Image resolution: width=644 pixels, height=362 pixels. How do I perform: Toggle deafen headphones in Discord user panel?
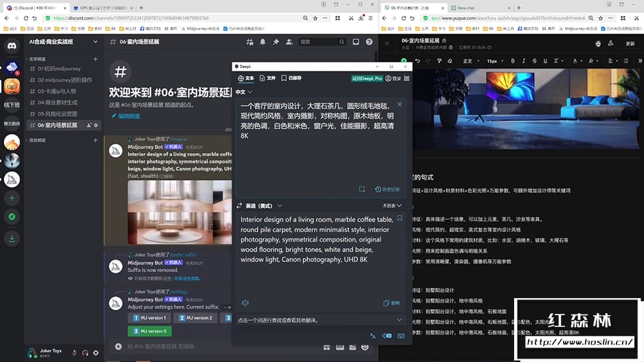pos(85,352)
